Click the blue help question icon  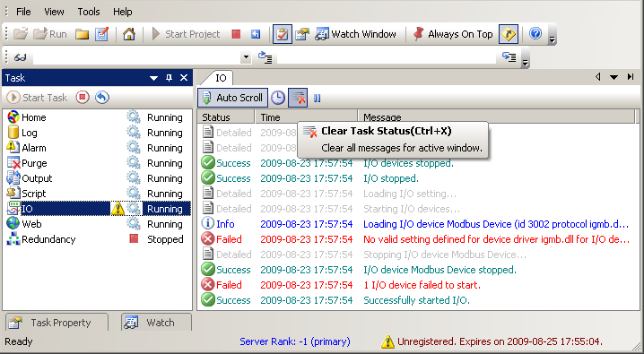(535, 33)
